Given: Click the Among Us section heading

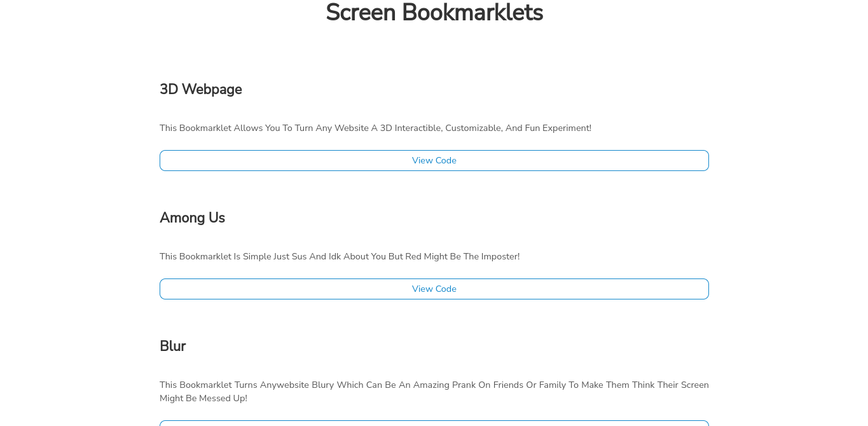Looking at the screenshot, I should pos(192,217).
